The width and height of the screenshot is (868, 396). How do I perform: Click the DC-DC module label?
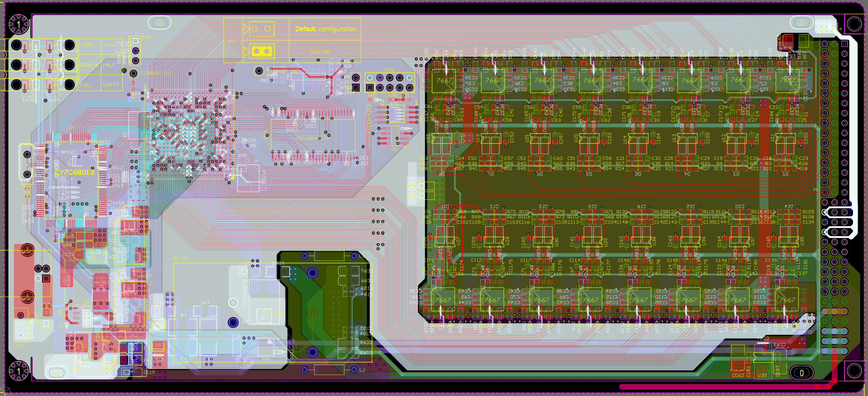coord(181,258)
